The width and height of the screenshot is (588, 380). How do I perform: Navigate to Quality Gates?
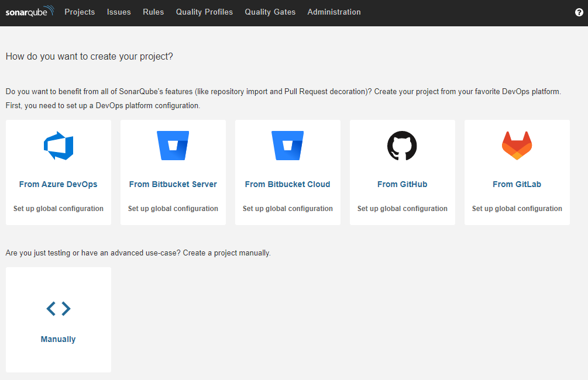[270, 12]
